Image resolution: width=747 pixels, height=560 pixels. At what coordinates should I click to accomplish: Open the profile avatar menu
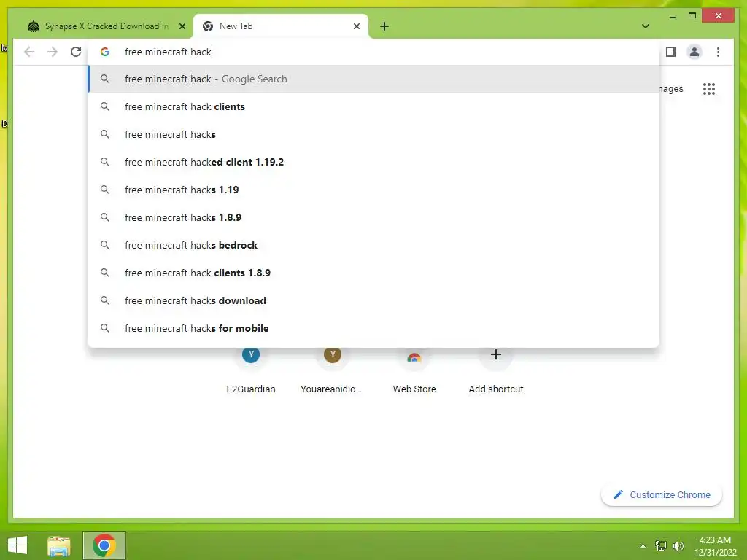click(694, 52)
